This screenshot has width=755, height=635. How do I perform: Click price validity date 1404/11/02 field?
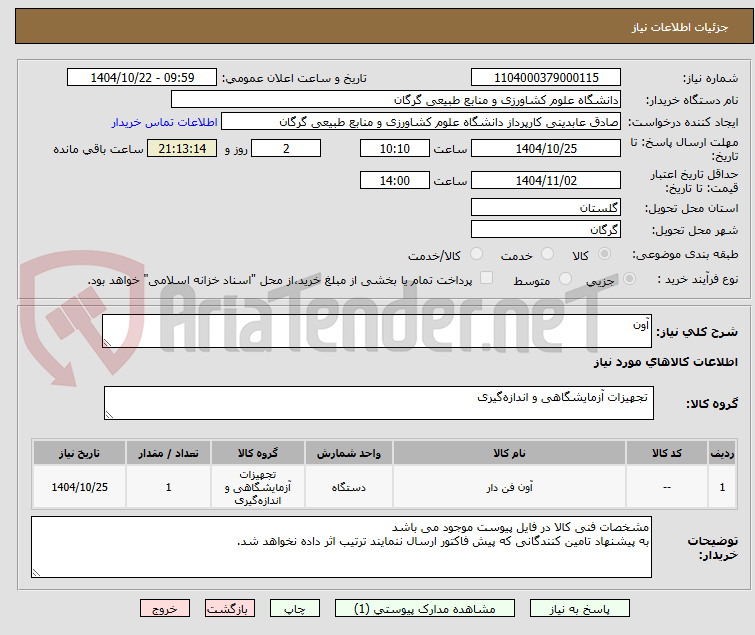[546, 180]
